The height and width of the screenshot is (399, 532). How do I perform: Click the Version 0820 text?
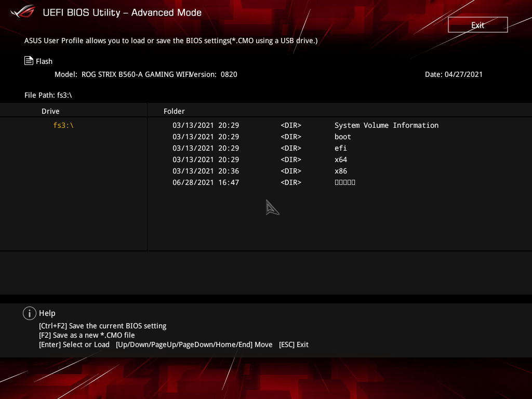pyautogui.click(x=214, y=74)
